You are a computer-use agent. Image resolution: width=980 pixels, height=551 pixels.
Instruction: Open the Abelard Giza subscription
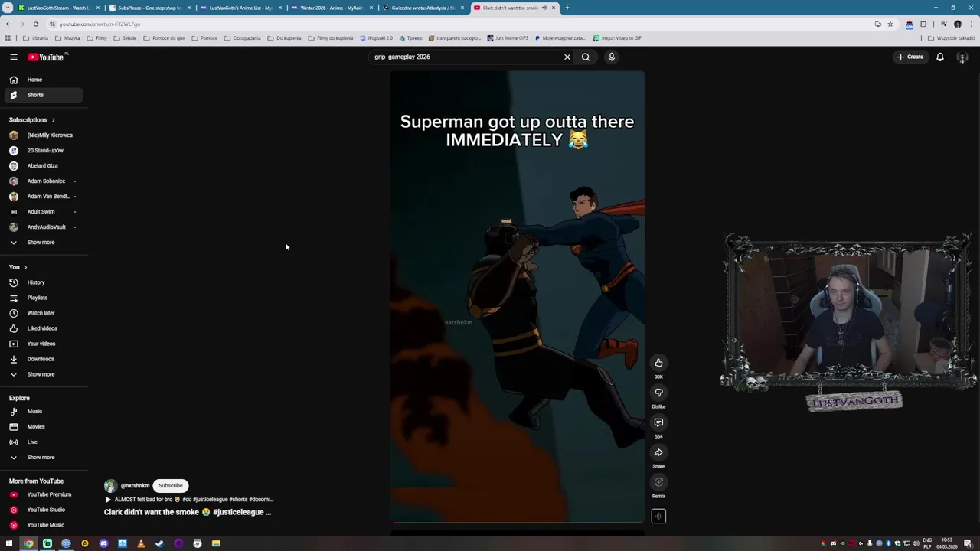42,166
